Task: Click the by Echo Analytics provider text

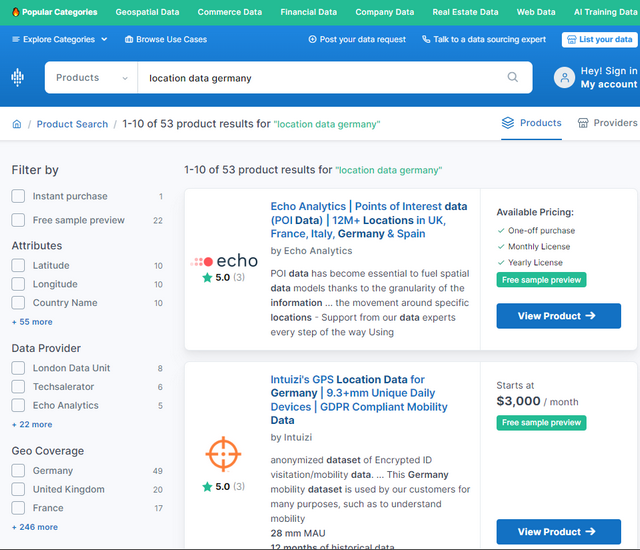Action: [x=311, y=251]
